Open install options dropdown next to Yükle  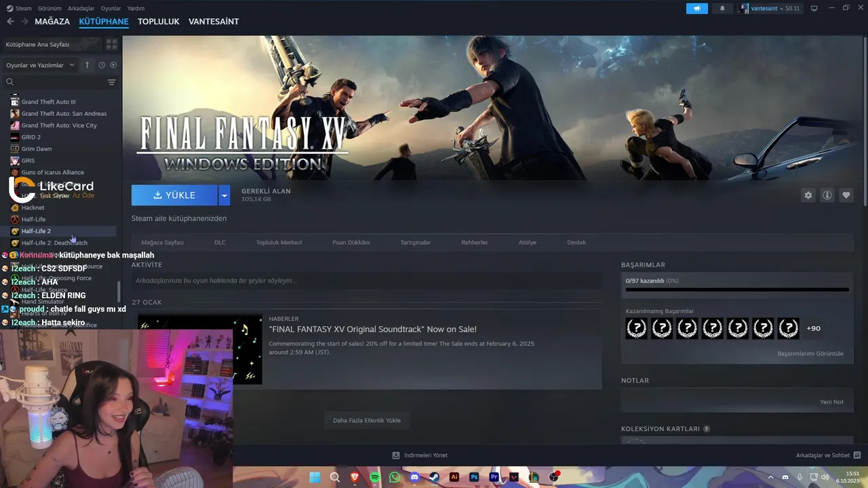click(x=224, y=195)
